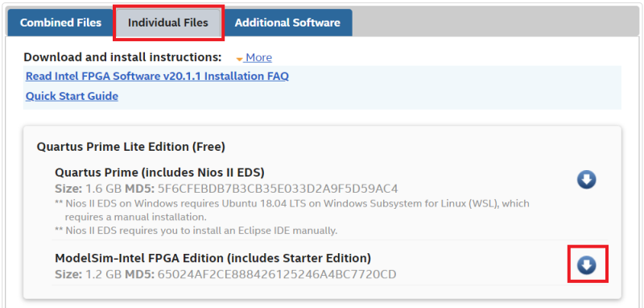The width and height of the screenshot is (644, 308).
Task: Switch to the Combined Files tab
Action: [61, 23]
